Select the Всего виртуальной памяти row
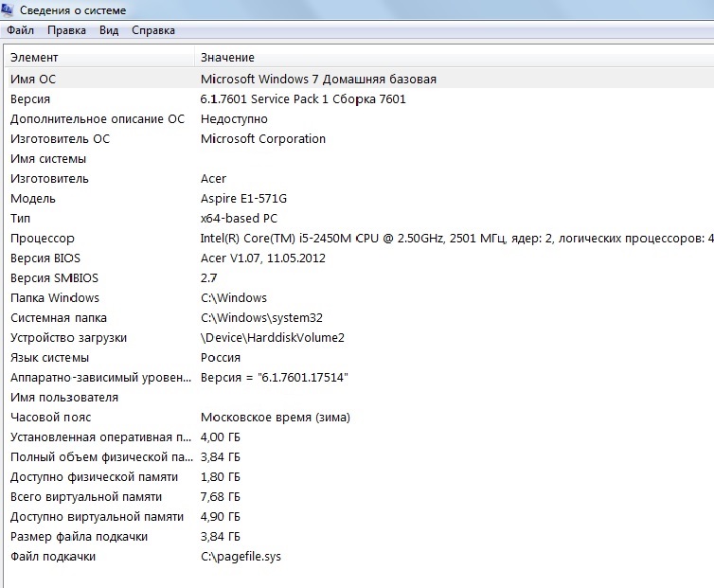The width and height of the screenshot is (714, 588). click(x=85, y=497)
